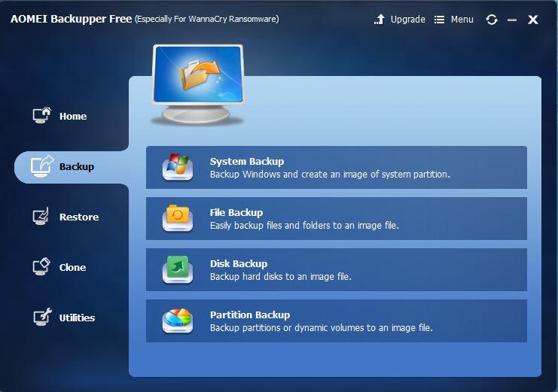558x392 pixels.
Task: Click the large backup monitor illustration
Action: [x=198, y=85]
